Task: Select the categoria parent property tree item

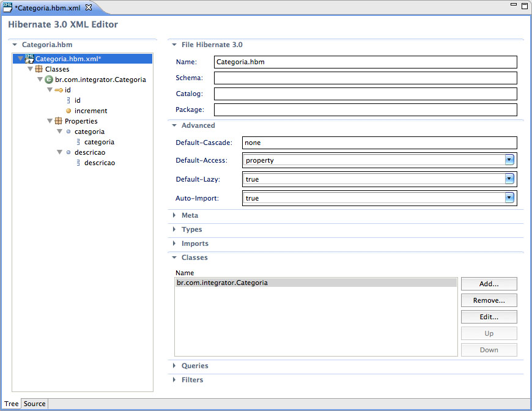Action: [89, 131]
